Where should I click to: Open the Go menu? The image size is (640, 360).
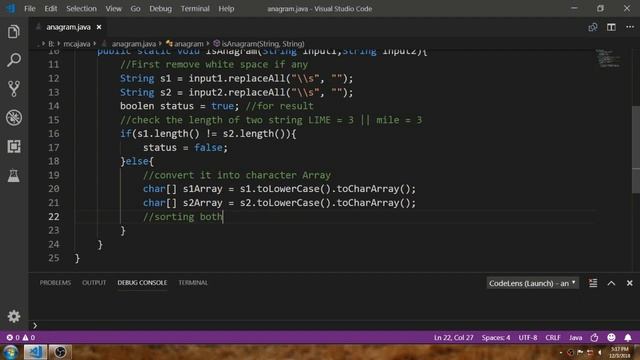point(135,9)
